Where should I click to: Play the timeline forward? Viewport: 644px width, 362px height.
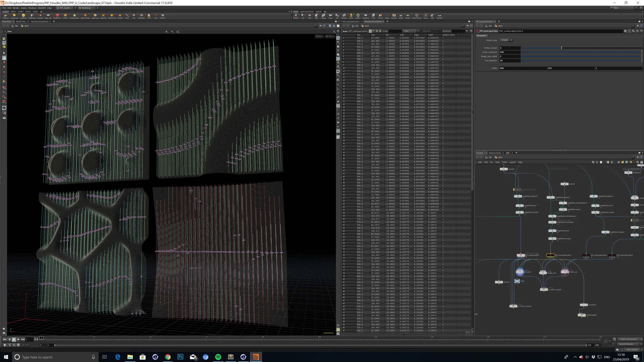(x=18, y=339)
